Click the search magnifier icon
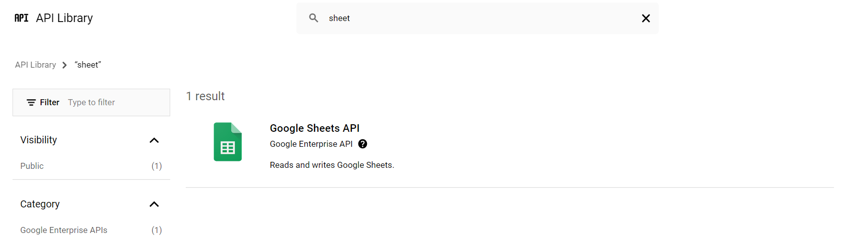Screen dimensions: 868x240 (x=314, y=18)
